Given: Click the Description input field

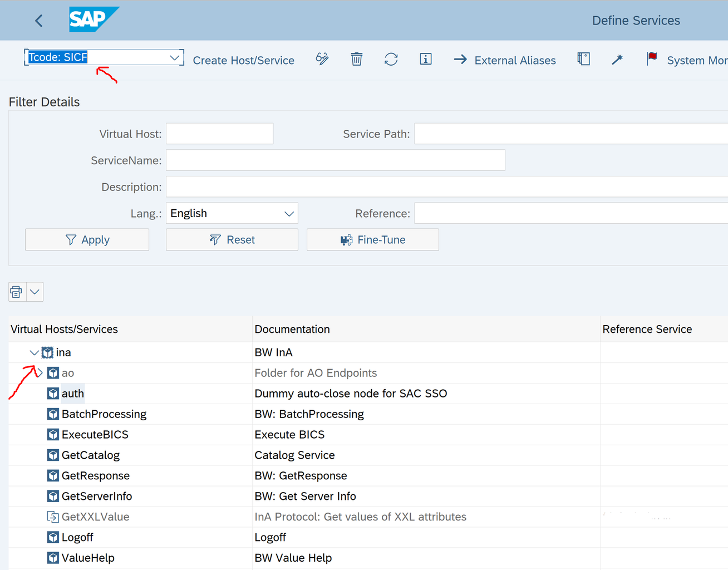Looking at the screenshot, I should click(447, 186).
